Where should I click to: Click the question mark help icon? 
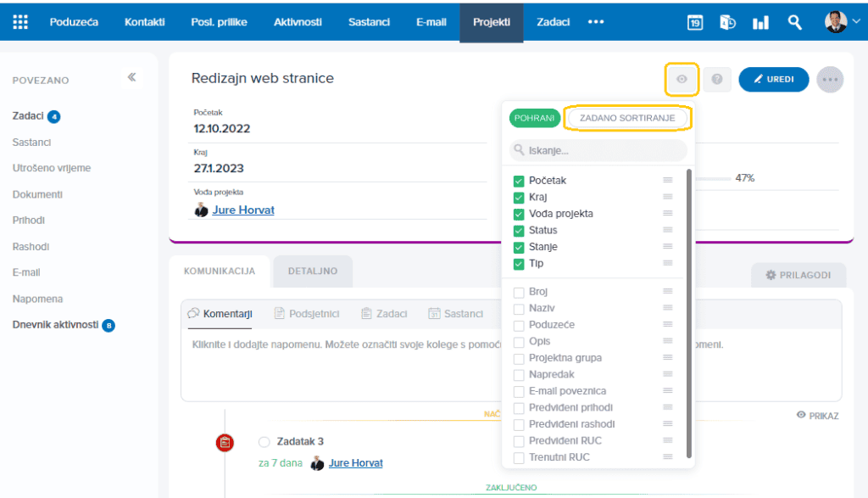tap(717, 79)
